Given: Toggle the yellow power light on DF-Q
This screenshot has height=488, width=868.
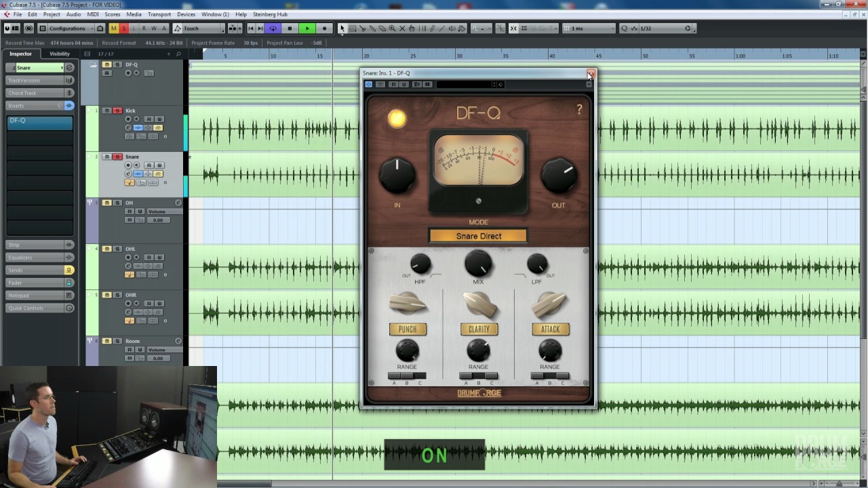Looking at the screenshot, I should [x=397, y=119].
